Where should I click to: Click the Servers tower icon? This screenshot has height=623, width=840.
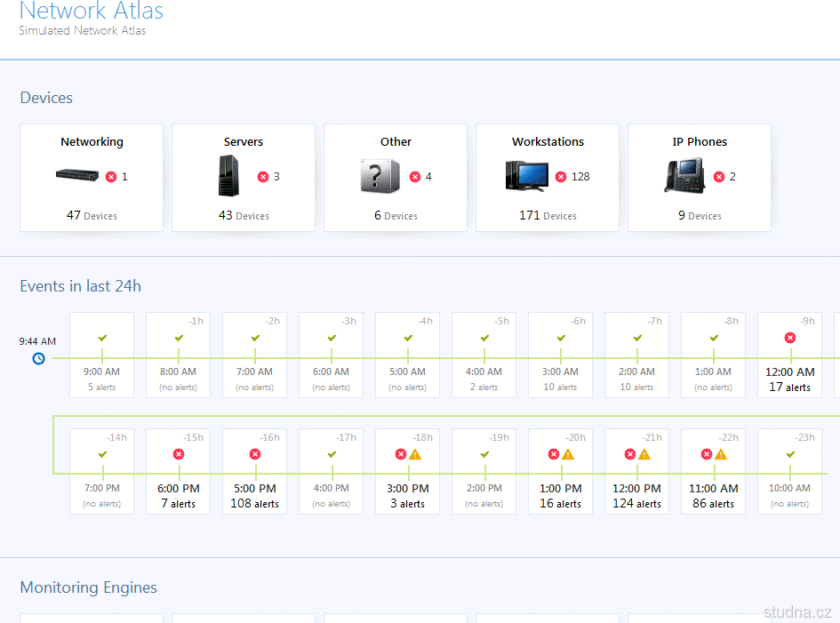pos(228,176)
